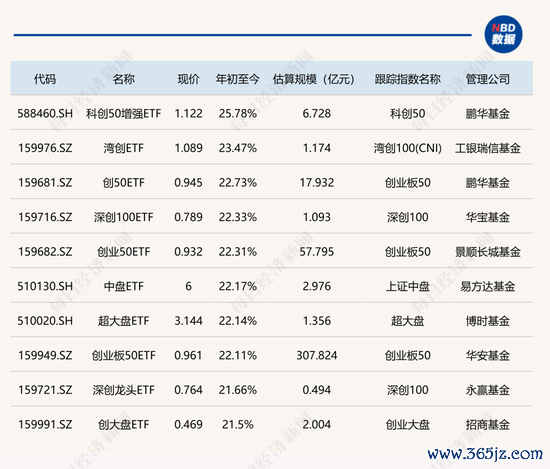Select the 年初至今 column header
The image size is (550, 469).
tap(237, 79)
